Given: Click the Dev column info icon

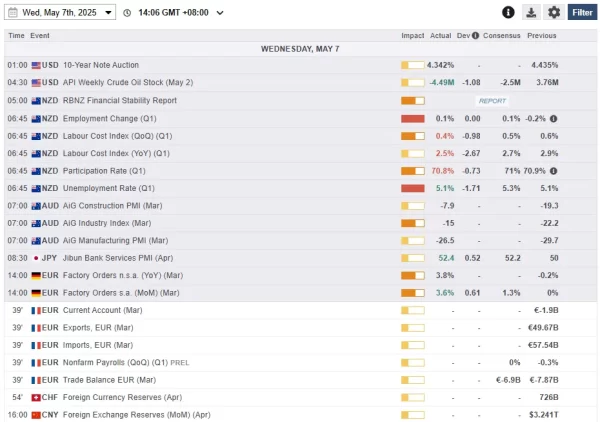Looking at the screenshot, I should coord(475,36).
